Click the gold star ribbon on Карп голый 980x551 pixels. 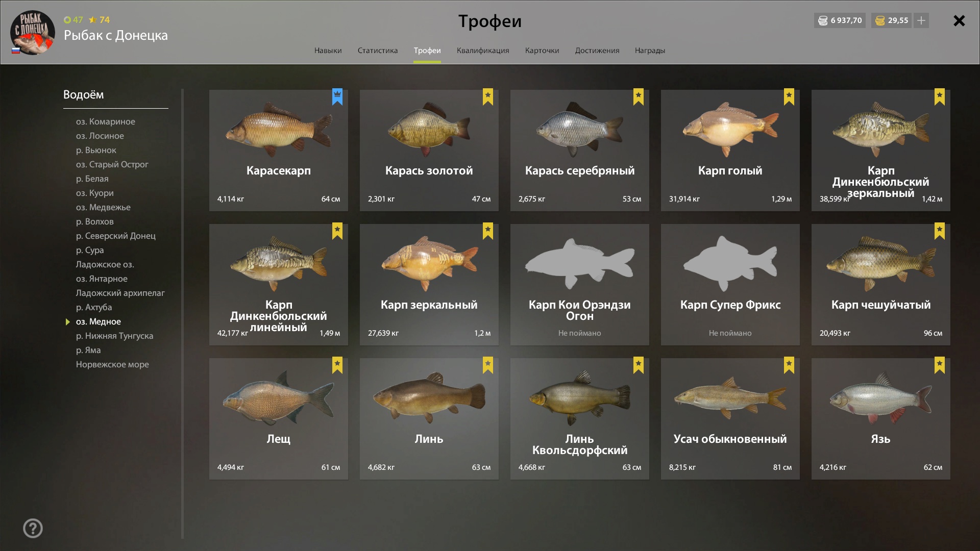789,97
